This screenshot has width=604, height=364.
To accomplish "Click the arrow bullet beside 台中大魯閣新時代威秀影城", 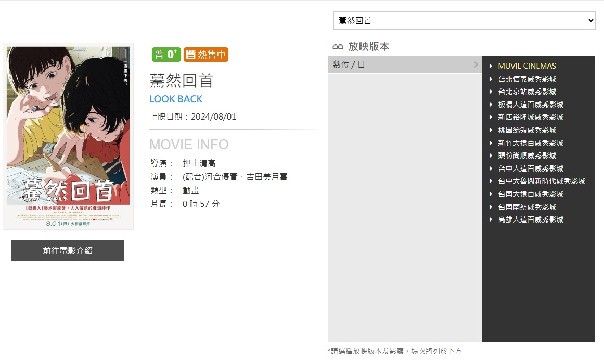I will (491, 181).
